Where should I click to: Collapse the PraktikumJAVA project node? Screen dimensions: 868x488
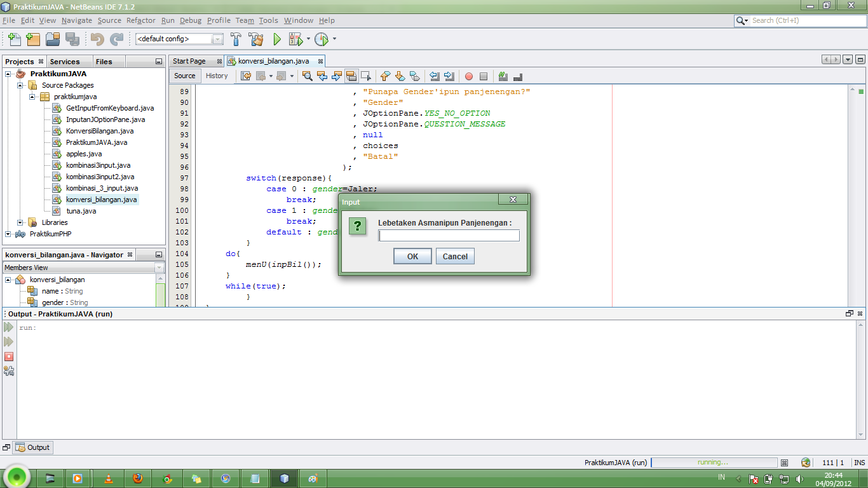(x=8, y=74)
